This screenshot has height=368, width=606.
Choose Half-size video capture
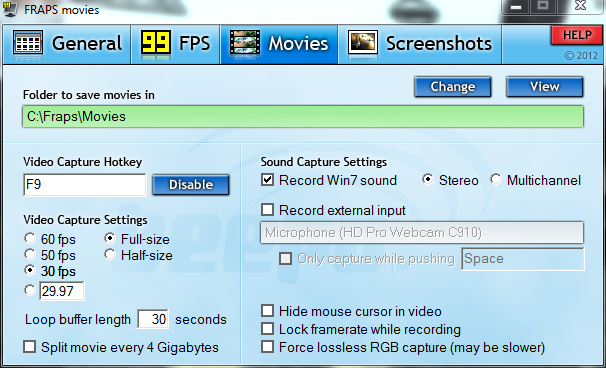(110, 254)
